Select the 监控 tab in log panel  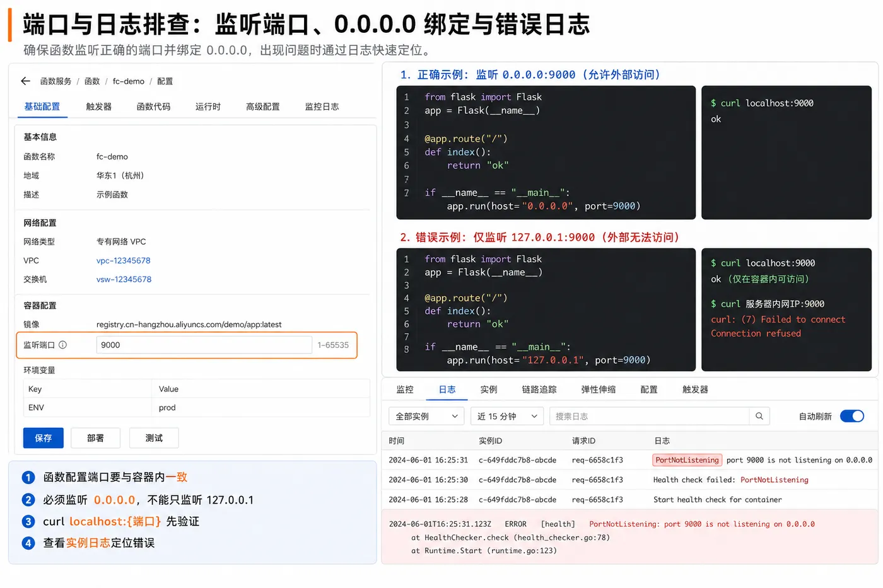(405, 389)
